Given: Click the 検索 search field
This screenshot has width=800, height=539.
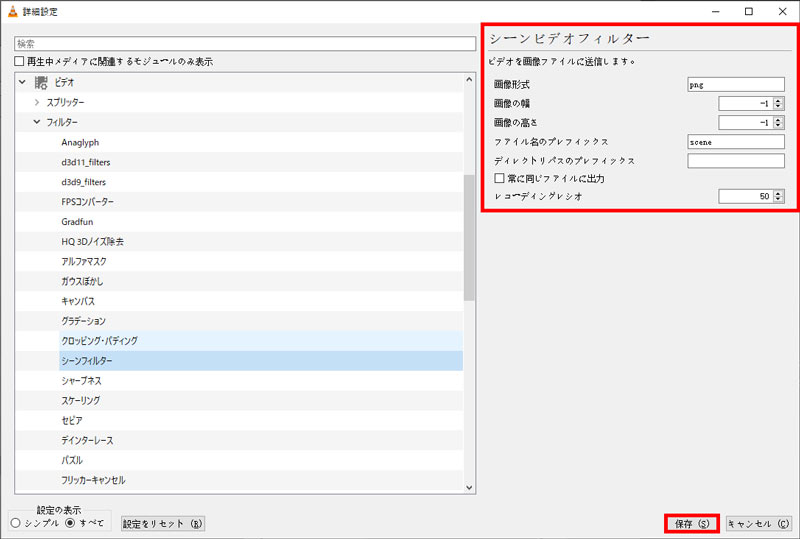Looking at the screenshot, I should coord(245,44).
